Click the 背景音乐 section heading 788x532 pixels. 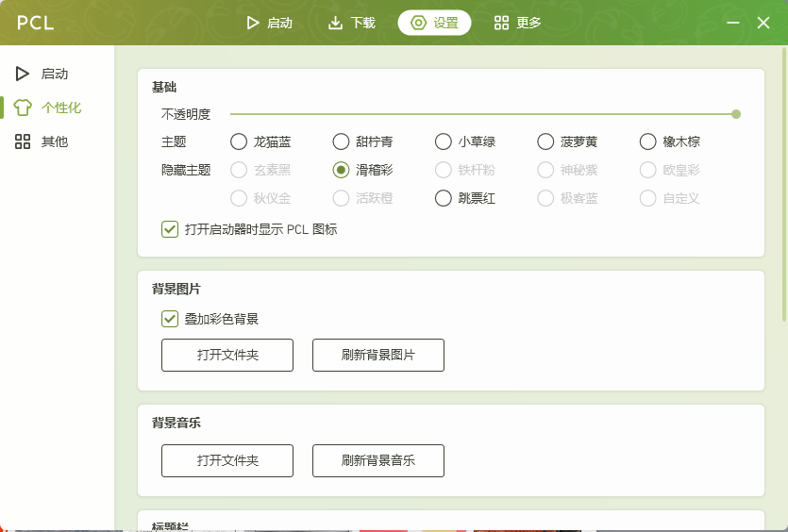(176, 423)
